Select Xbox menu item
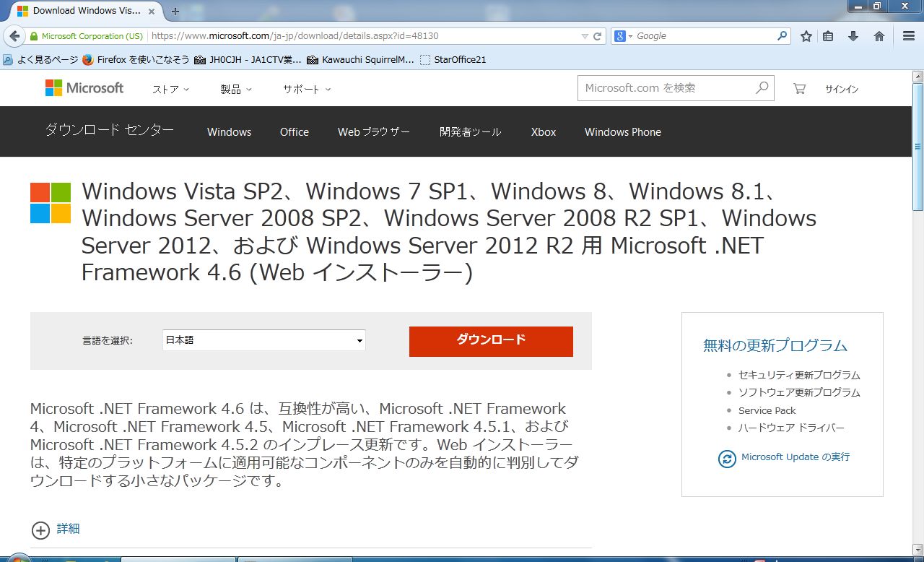The image size is (924, 562). click(544, 132)
